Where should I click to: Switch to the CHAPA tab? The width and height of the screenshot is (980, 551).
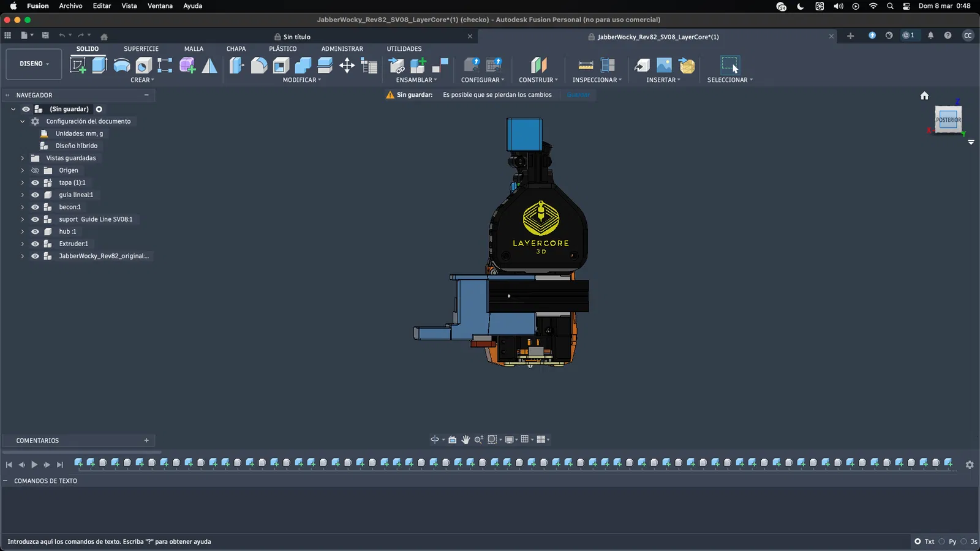[236, 49]
